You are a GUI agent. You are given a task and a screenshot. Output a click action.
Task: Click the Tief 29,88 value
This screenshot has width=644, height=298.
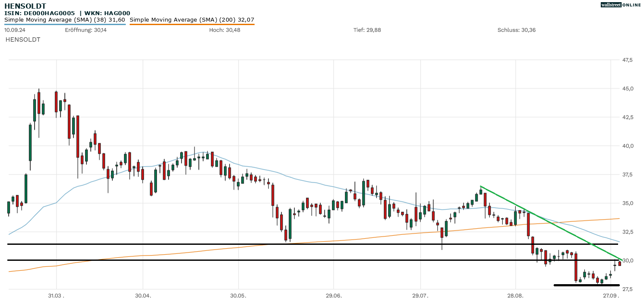tap(367, 30)
